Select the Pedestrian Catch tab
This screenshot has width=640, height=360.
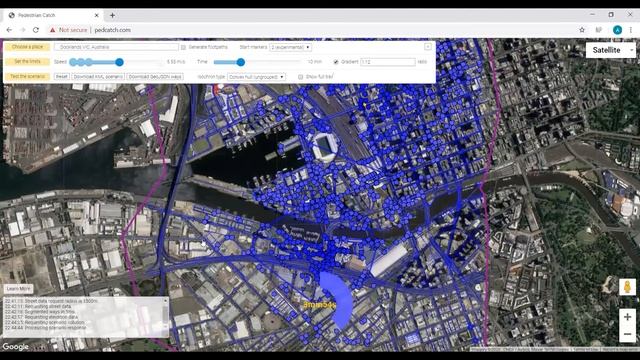(53, 15)
